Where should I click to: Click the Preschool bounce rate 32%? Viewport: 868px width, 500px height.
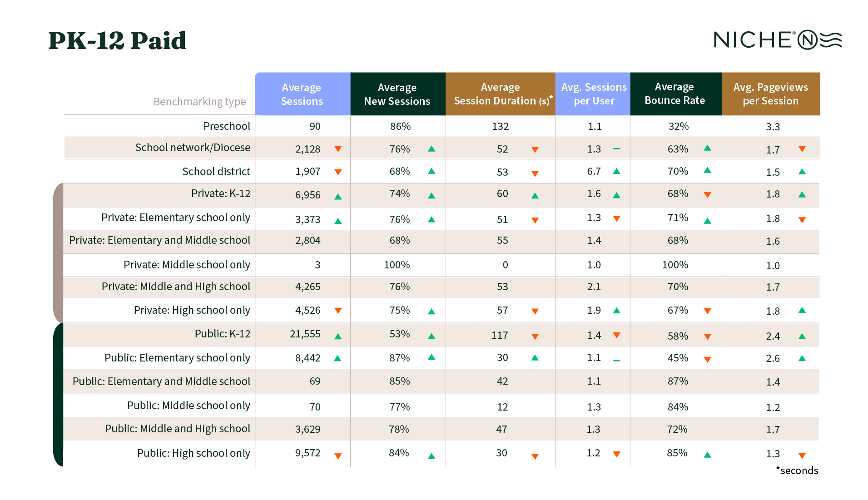679,127
